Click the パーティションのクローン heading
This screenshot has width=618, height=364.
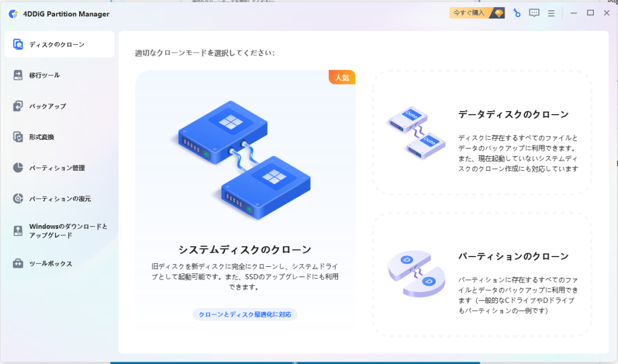[x=513, y=257]
